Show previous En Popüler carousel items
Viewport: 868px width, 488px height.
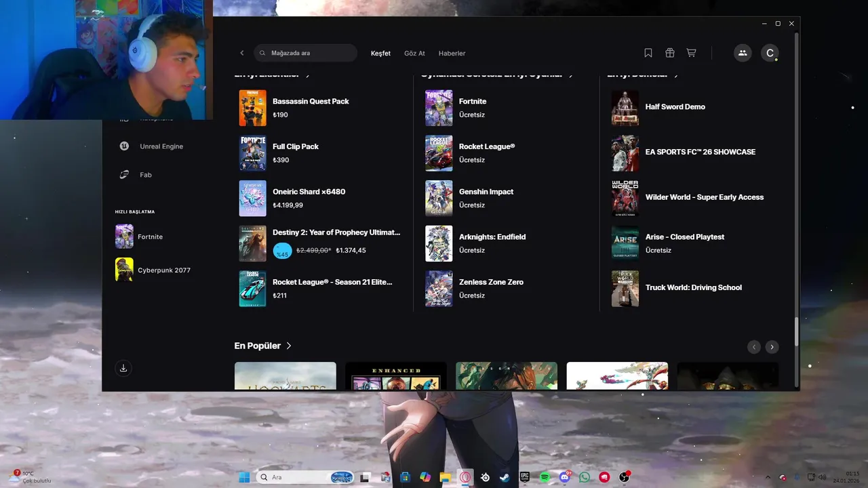point(754,347)
